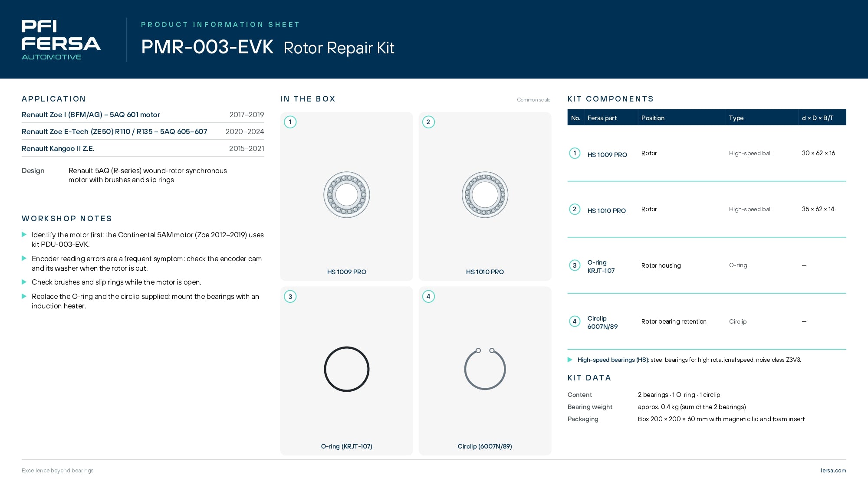
Task: Click the 'PMR-003-EVK' product code title
Action: pyautogui.click(x=207, y=47)
